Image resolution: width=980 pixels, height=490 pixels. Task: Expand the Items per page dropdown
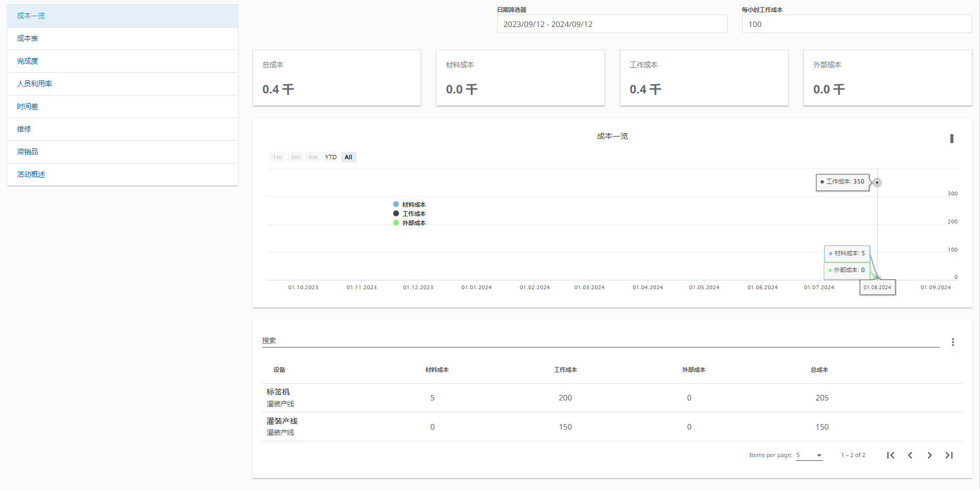809,455
